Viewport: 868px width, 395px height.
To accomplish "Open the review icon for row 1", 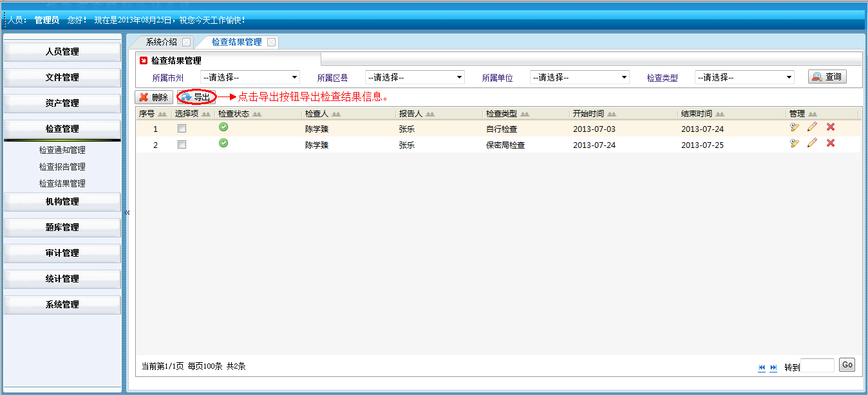I will 795,127.
